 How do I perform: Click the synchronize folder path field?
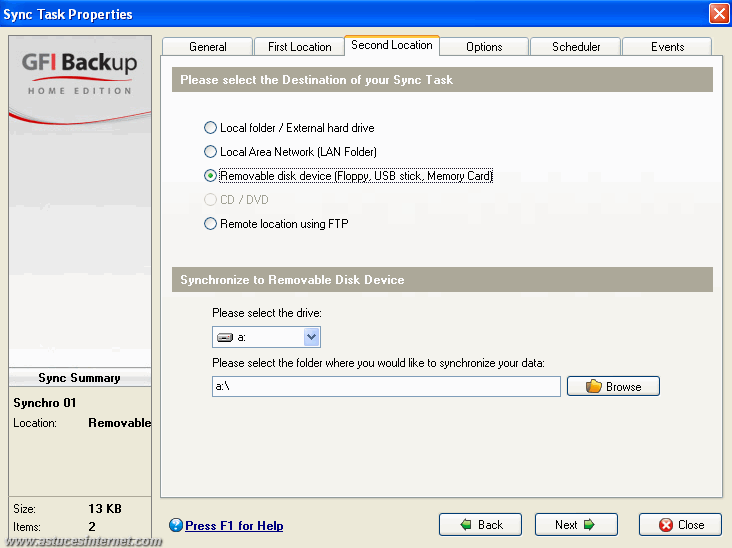[386, 386]
